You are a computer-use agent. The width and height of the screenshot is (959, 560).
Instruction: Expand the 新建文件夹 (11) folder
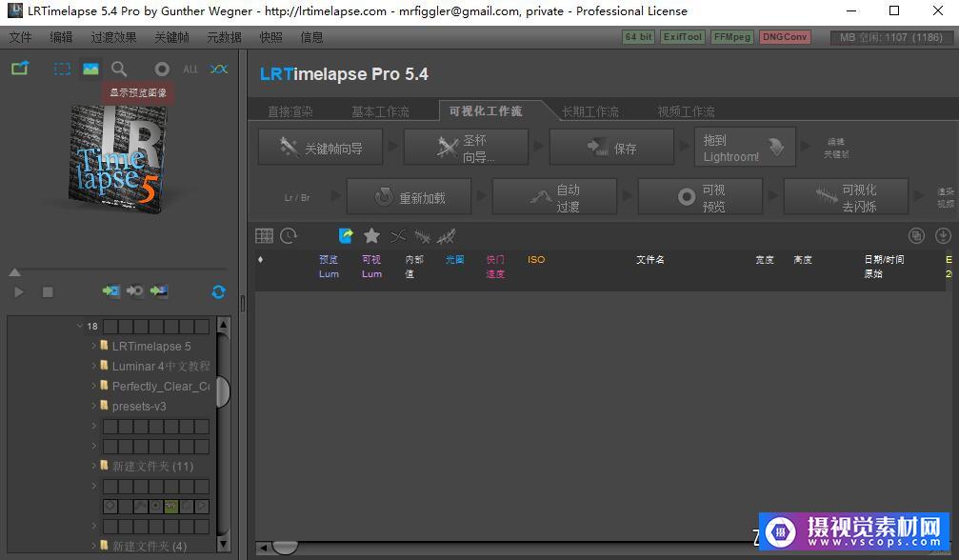click(x=93, y=466)
